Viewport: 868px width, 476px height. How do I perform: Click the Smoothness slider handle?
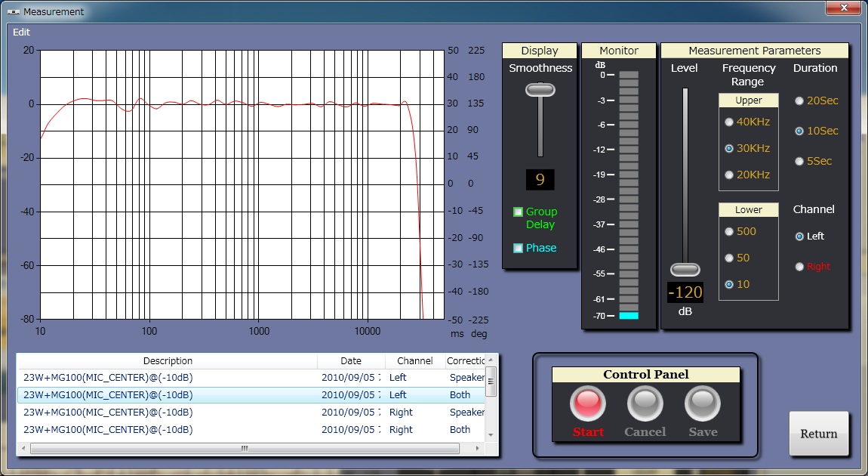tap(540, 90)
